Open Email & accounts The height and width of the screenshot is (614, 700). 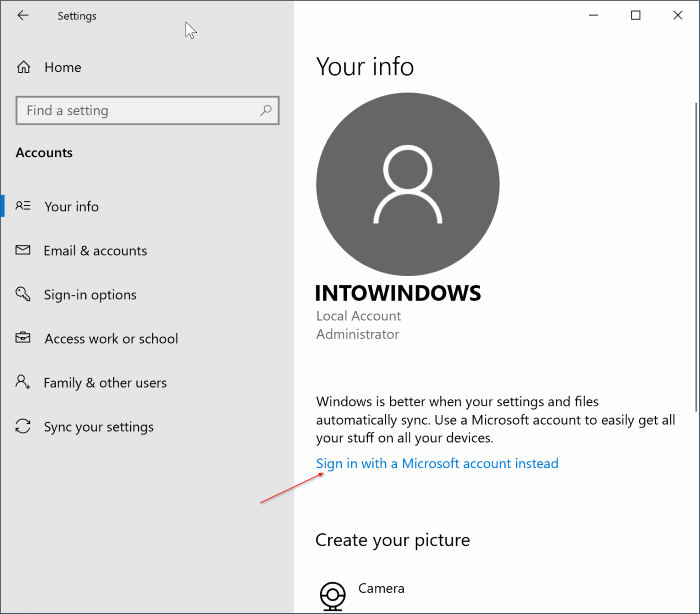coord(95,251)
